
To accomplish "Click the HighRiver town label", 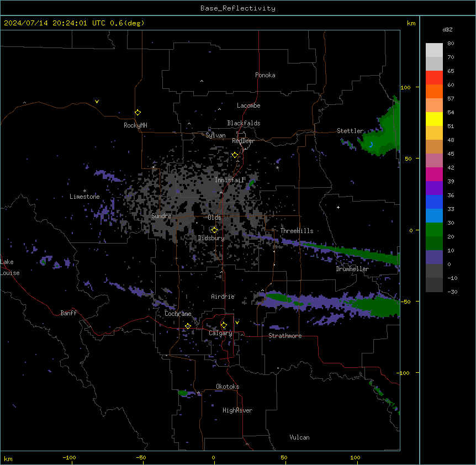I will (x=237, y=410).
